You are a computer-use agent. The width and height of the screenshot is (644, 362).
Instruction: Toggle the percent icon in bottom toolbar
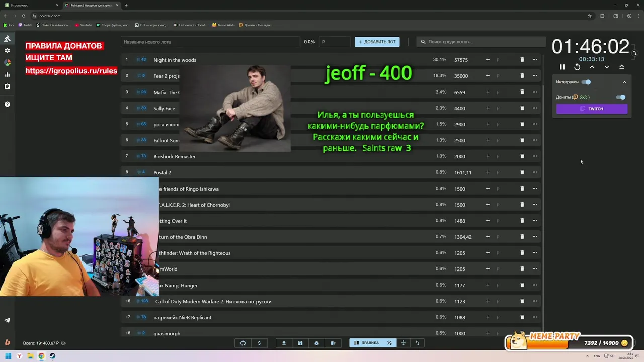389,343
